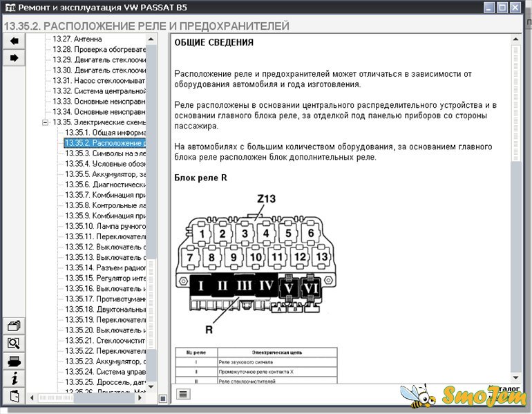Click the 'Блок реле R' heading
Image resolution: width=532 pixels, height=414 pixels.
(200, 178)
